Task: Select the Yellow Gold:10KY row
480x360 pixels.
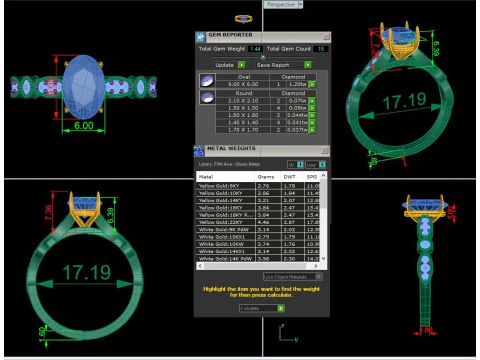Action: (258, 193)
